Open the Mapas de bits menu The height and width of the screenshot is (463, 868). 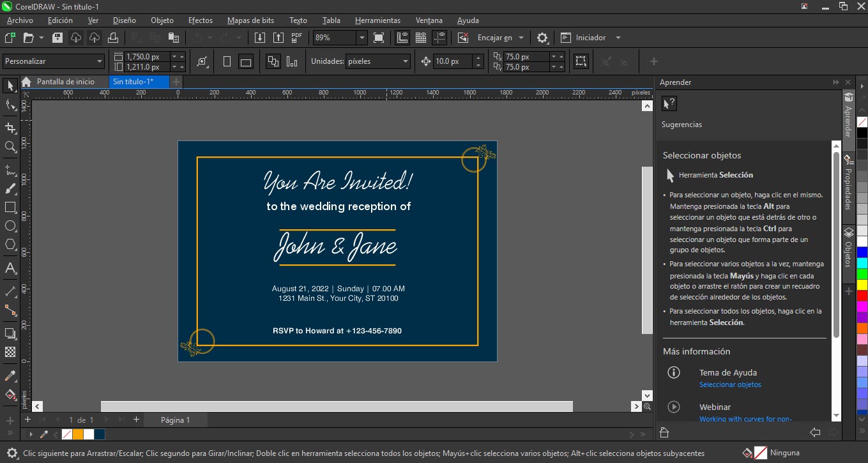pos(250,20)
